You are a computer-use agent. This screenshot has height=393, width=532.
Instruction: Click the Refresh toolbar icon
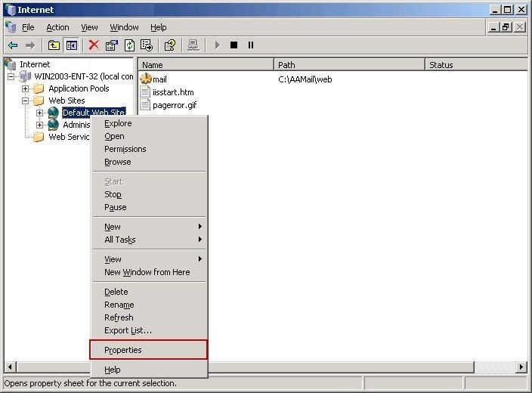(x=130, y=45)
